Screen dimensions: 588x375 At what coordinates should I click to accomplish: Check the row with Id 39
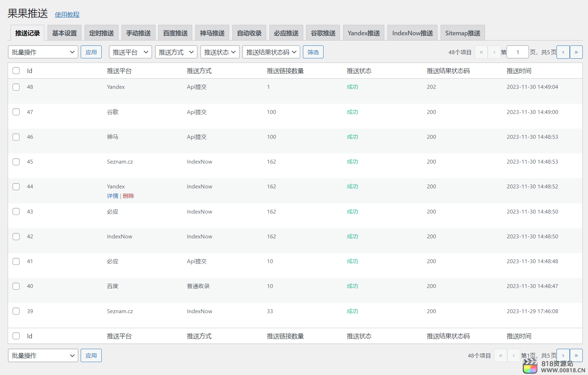pyautogui.click(x=16, y=311)
